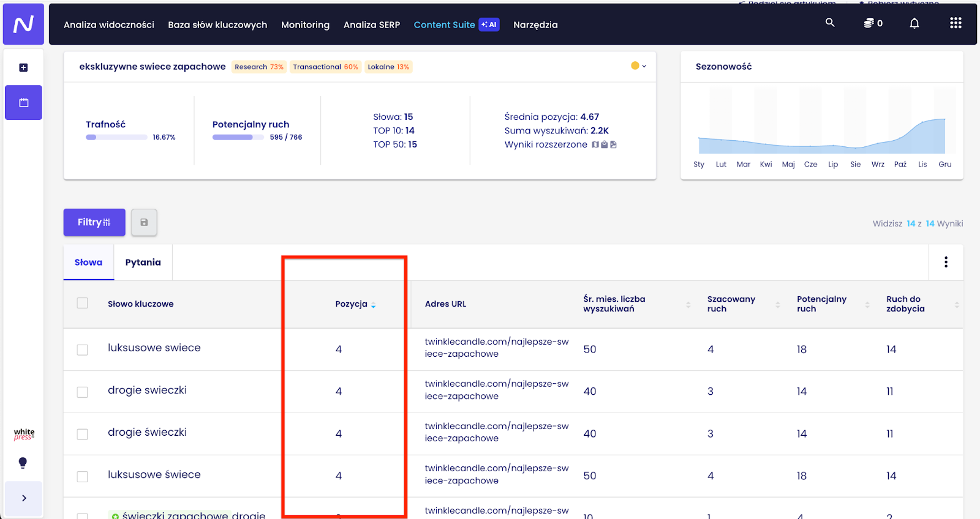Screen dimensions: 980x519
Task: Click the Trafność progress bar
Action: [116, 137]
